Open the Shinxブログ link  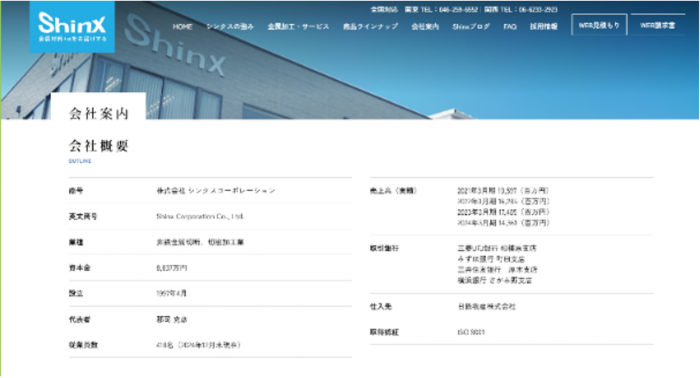(471, 27)
